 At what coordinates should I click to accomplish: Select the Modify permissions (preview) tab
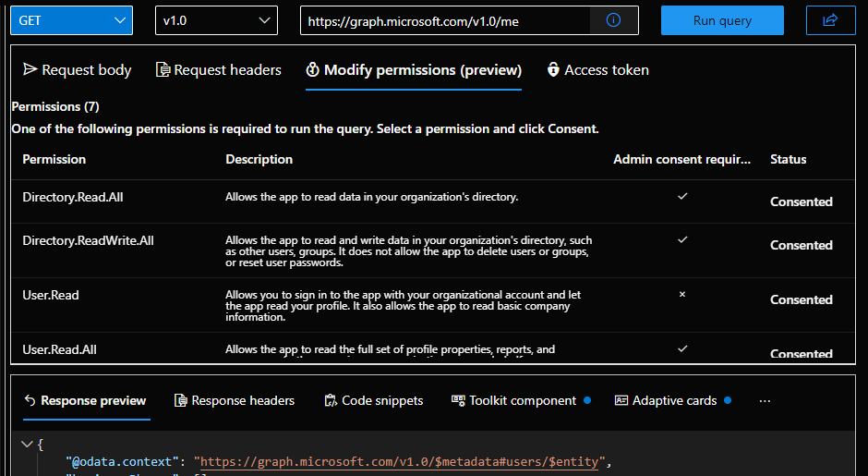(414, 70)
